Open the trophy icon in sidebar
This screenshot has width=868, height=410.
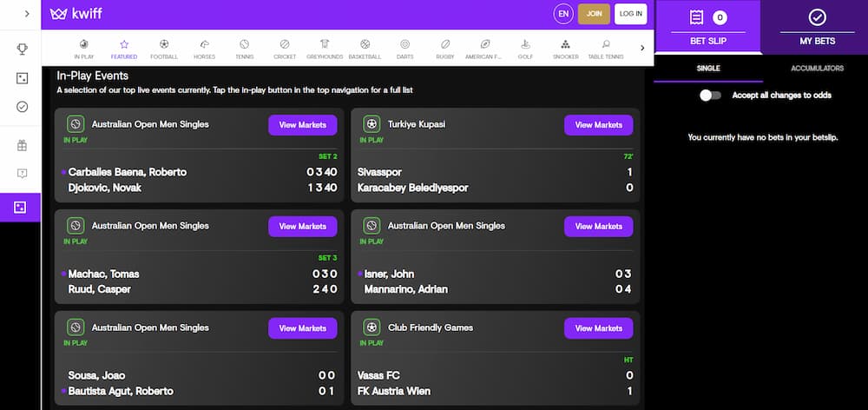22,50
